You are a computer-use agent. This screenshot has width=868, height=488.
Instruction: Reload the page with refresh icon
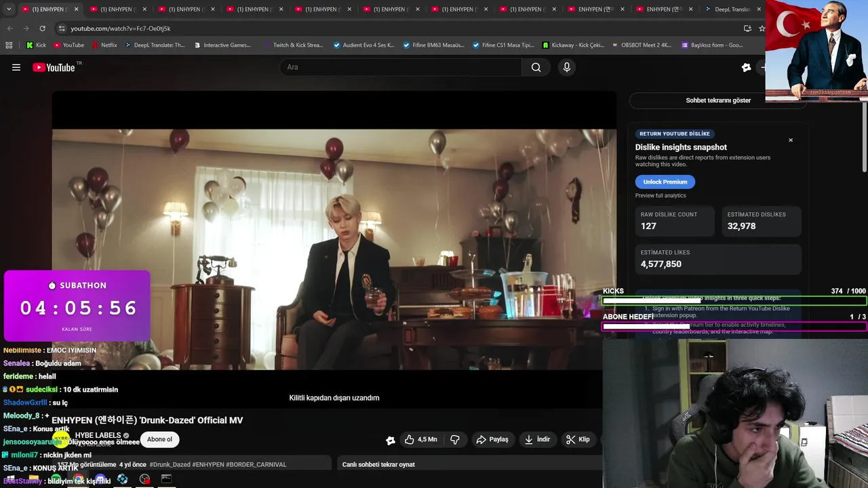[42, 28]
